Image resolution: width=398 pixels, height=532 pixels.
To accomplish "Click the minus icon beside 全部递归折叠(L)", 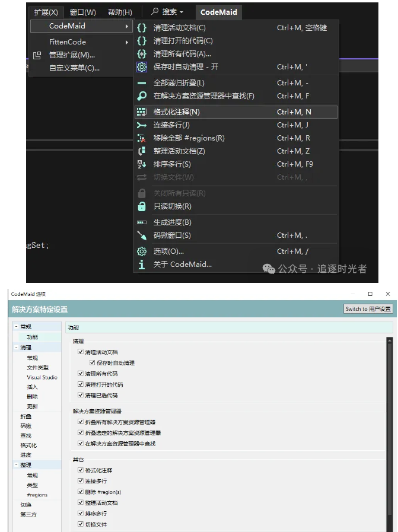I will pyautogui.click(x=142, y=83).
